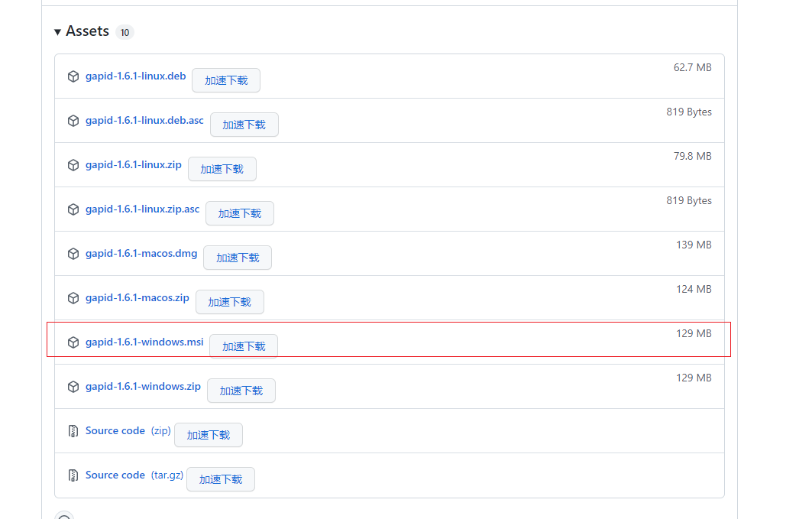Click the package icon beside gapid-1.6.1-linux.zip.asc
The width and height of the screenshot is (812, 519).
[x=73, y=209]
